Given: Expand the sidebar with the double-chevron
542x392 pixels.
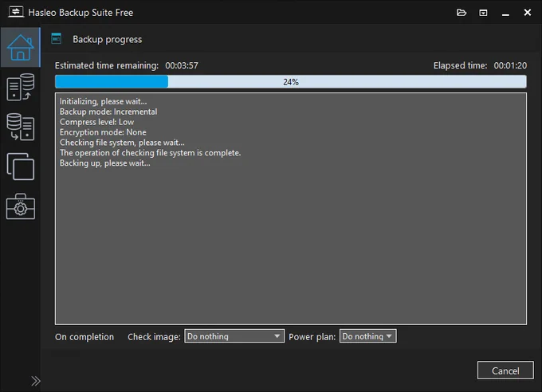Looking at the screenshot, I should coord(36,381).
